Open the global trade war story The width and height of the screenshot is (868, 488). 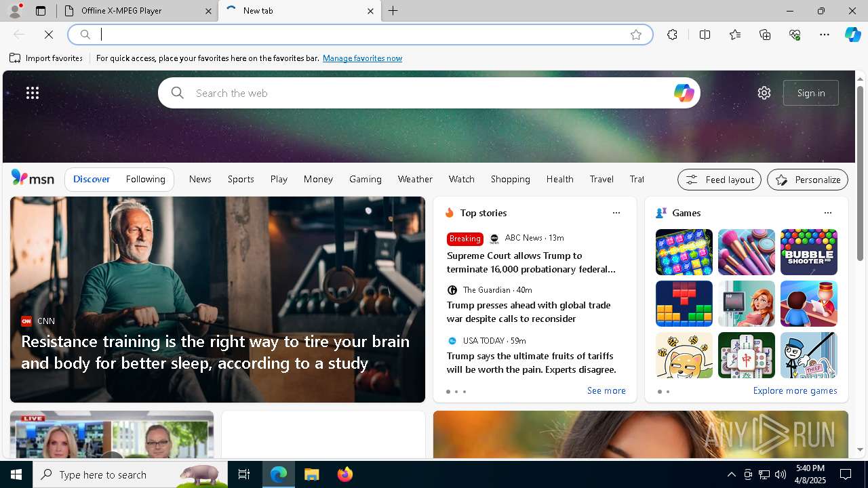529,312
